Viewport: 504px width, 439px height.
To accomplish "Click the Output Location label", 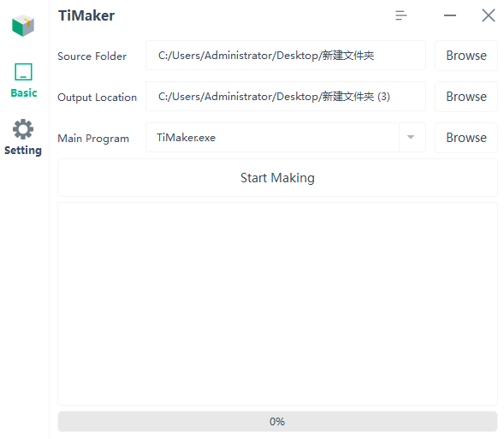I will [97, 98].
